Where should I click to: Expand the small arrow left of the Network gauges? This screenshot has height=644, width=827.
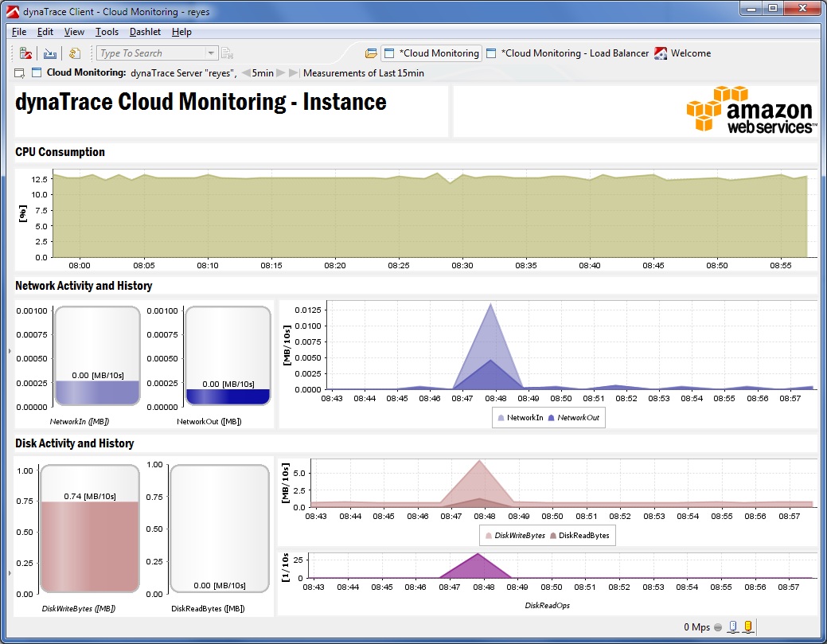click(x=10, y=351)
